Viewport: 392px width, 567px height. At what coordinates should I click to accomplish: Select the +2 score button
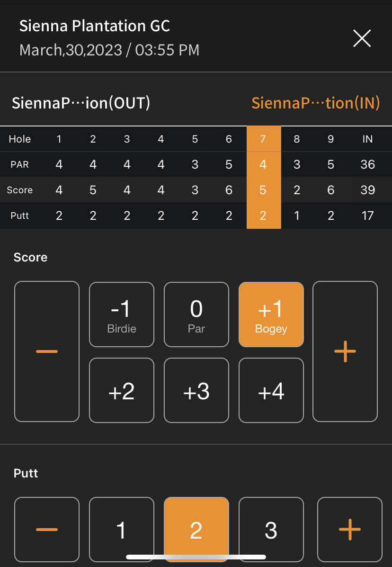point(121,390)
